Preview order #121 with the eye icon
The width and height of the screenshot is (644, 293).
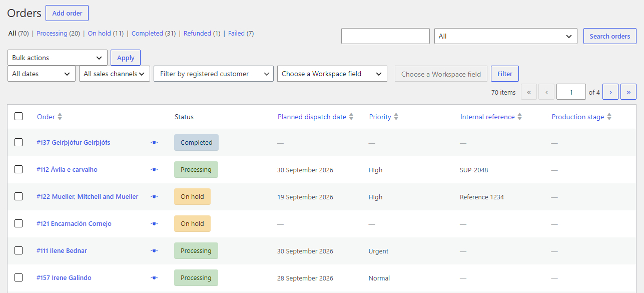tap(154, 224)
